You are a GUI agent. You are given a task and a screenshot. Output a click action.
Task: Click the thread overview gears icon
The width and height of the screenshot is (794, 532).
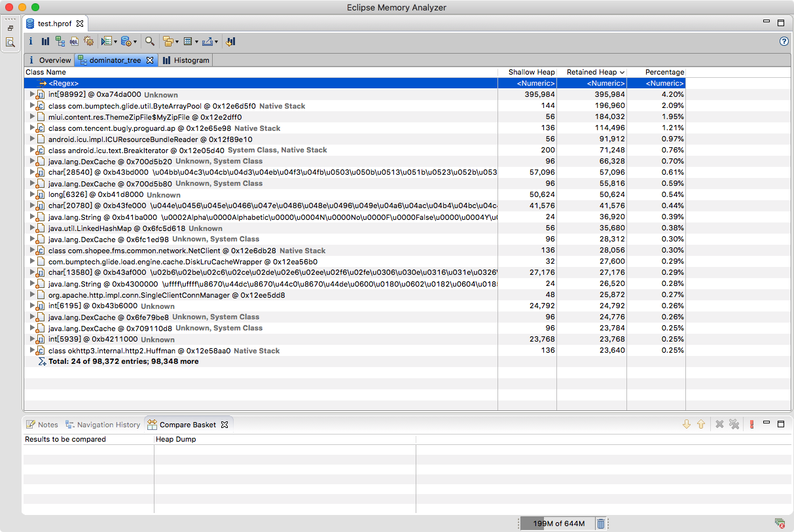89,41
